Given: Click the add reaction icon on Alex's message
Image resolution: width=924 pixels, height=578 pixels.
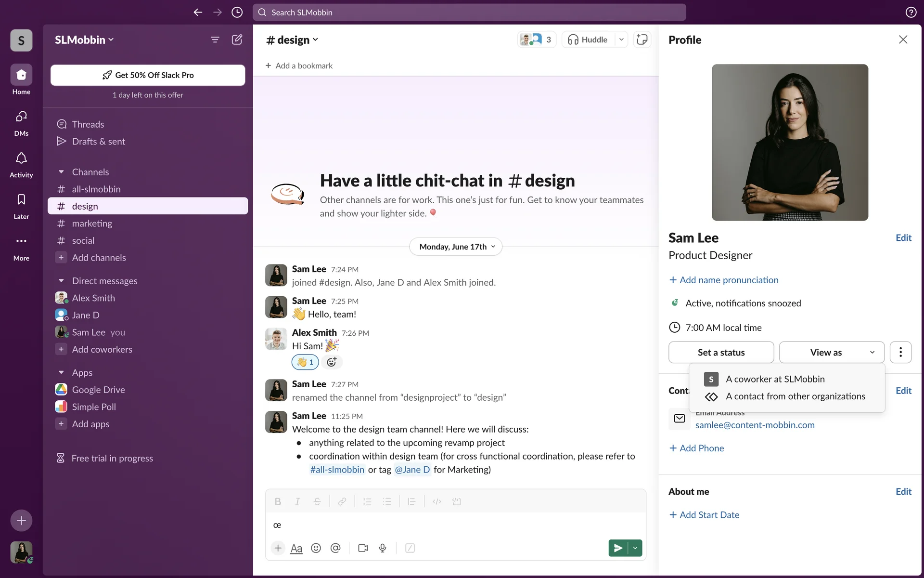Looking at the screenshot, I should tap(332, 362).
